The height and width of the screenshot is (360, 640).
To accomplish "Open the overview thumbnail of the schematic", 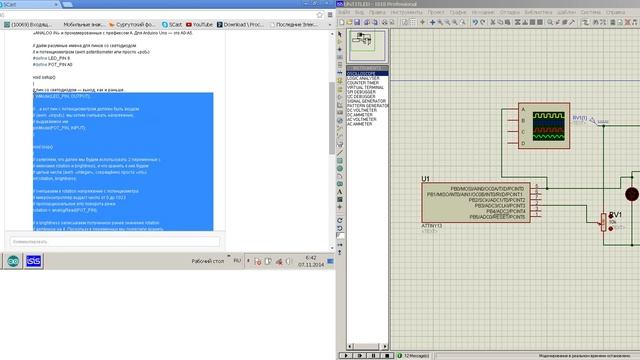I will (366, 46).
